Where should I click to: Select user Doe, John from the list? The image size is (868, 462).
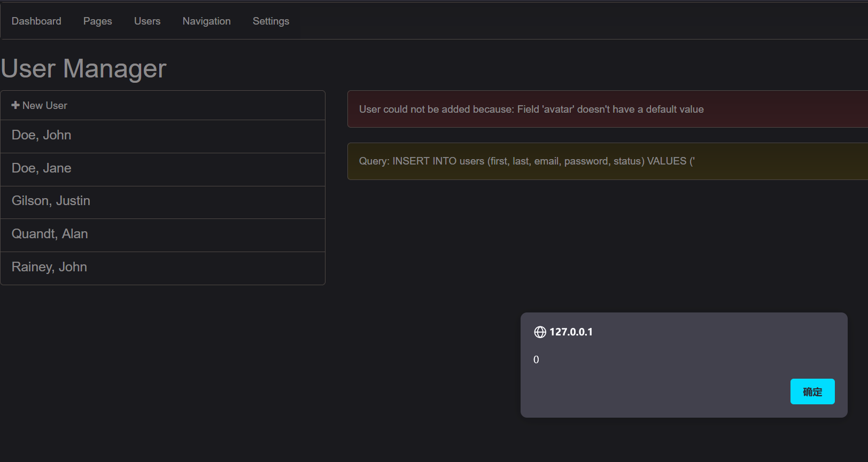(42, 135)
